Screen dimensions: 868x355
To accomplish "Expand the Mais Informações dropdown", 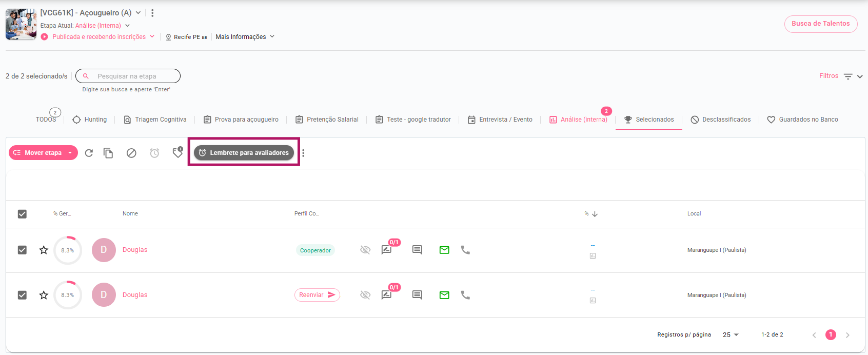I will pyautogui.click(x=245, y=37).
